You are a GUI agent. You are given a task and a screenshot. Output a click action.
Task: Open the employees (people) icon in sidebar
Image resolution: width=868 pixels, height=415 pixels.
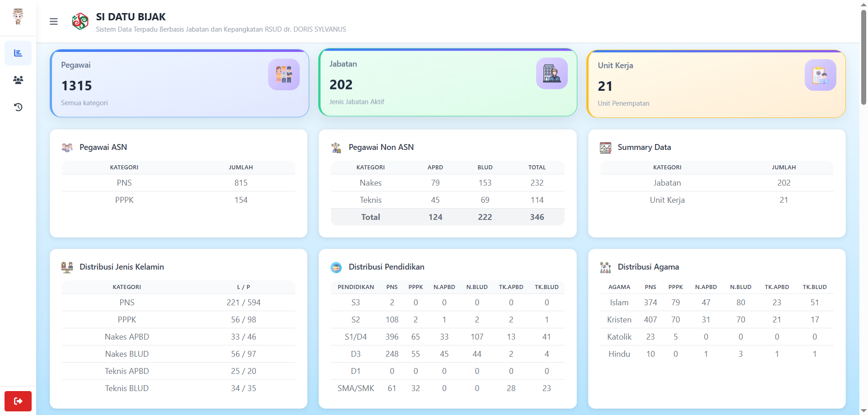pyautogui.click(x=18, y=80)
